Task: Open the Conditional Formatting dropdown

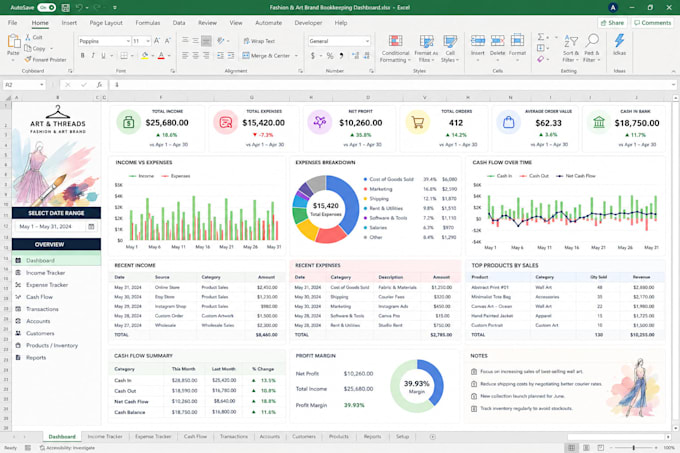Action: point(395,49)
